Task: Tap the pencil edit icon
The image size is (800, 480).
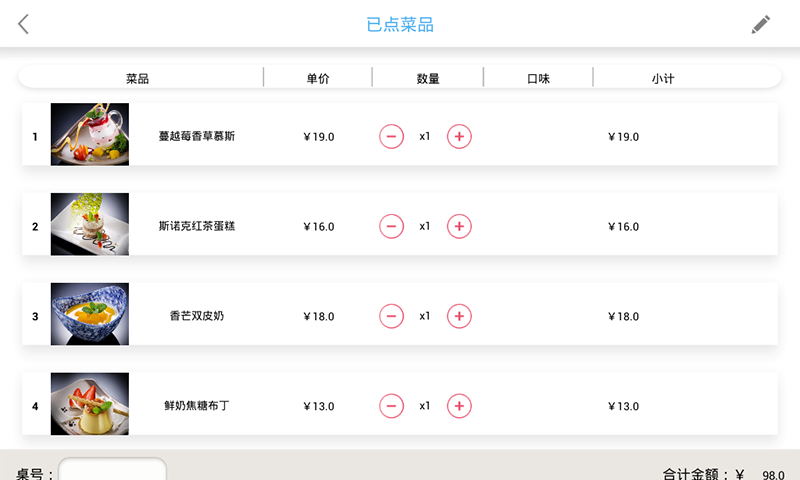Action: pos(760,24)
